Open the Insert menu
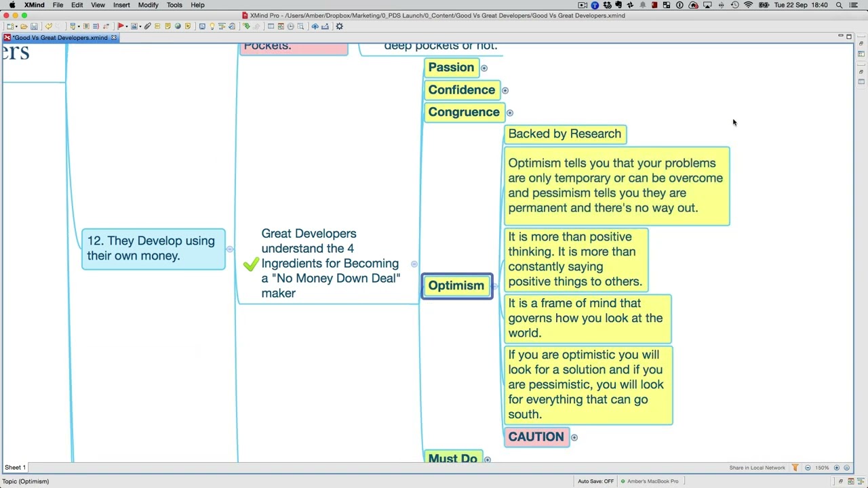 121,5
